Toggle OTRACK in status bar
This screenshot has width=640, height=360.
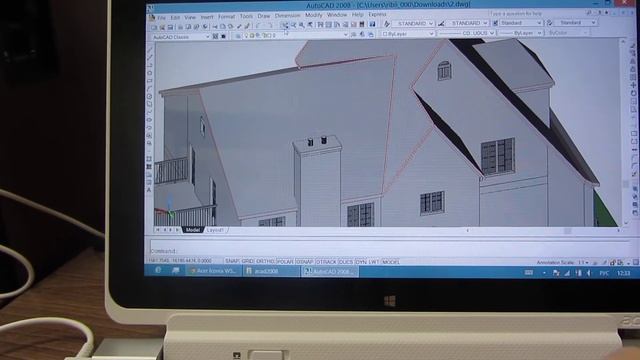[326, 262]
